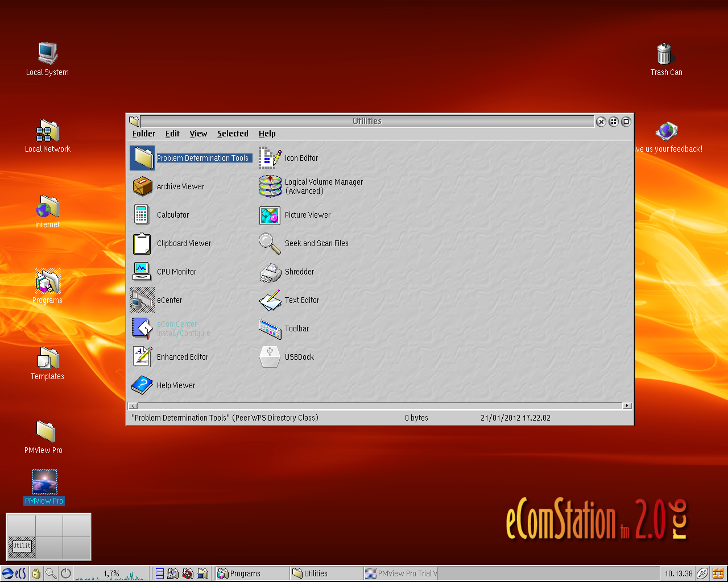The image size is (728, 582).
Task: Click the eCS start button
Action: point(14,573)
